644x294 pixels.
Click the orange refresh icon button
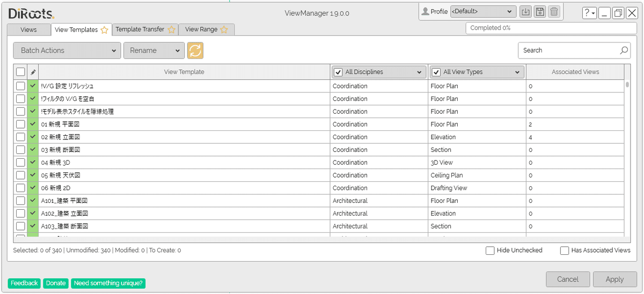click(x=195, y=50)
